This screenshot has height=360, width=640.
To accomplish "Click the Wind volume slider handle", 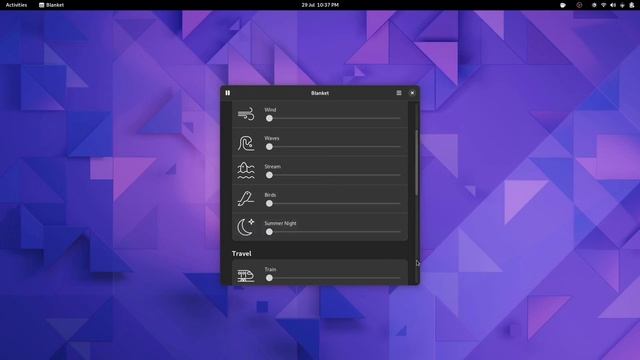I will coord(269,118).
